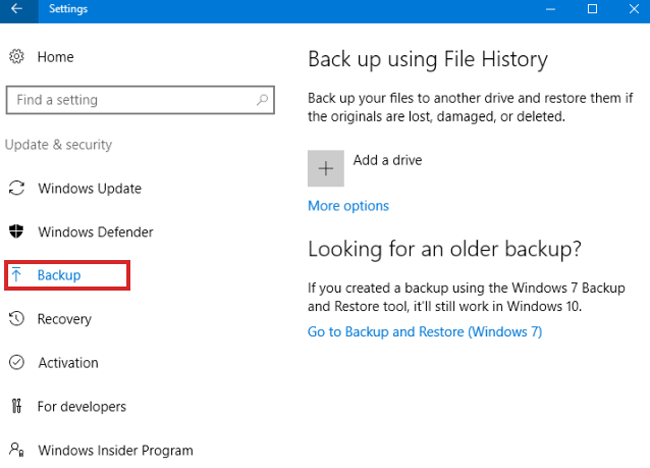Click the Activation checkmark circle icon
This screenshot has height=468, width=650.
[x=16, y=363]
